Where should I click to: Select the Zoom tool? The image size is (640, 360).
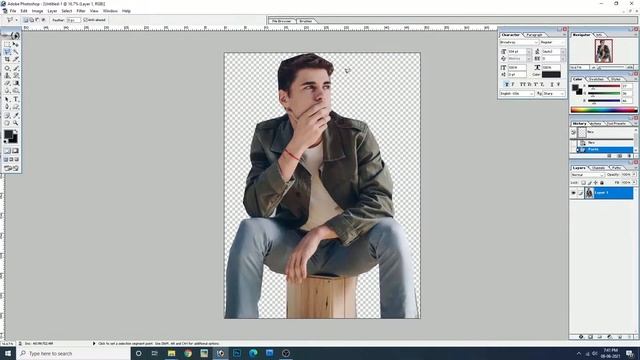(x=16, y=123)
